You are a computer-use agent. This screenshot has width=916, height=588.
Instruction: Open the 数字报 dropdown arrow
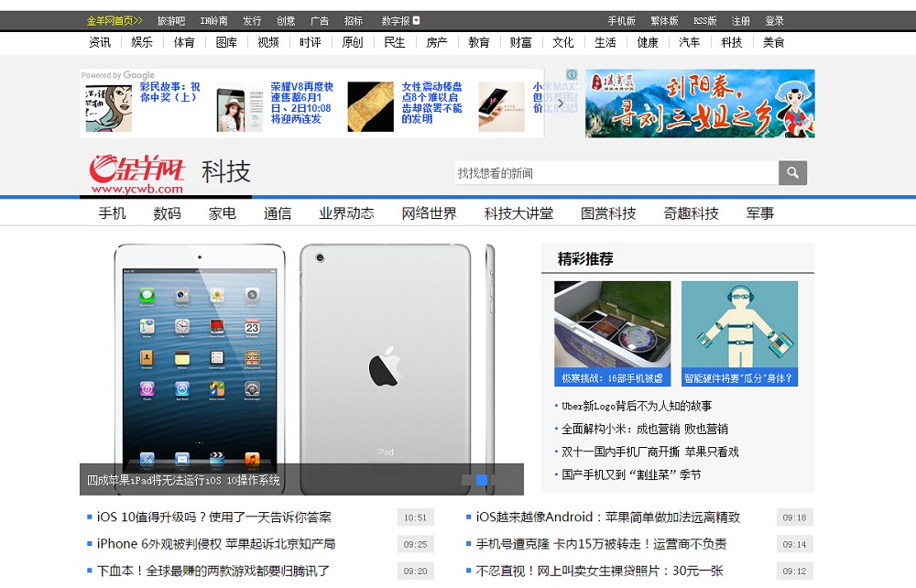[x=416, y=20]
